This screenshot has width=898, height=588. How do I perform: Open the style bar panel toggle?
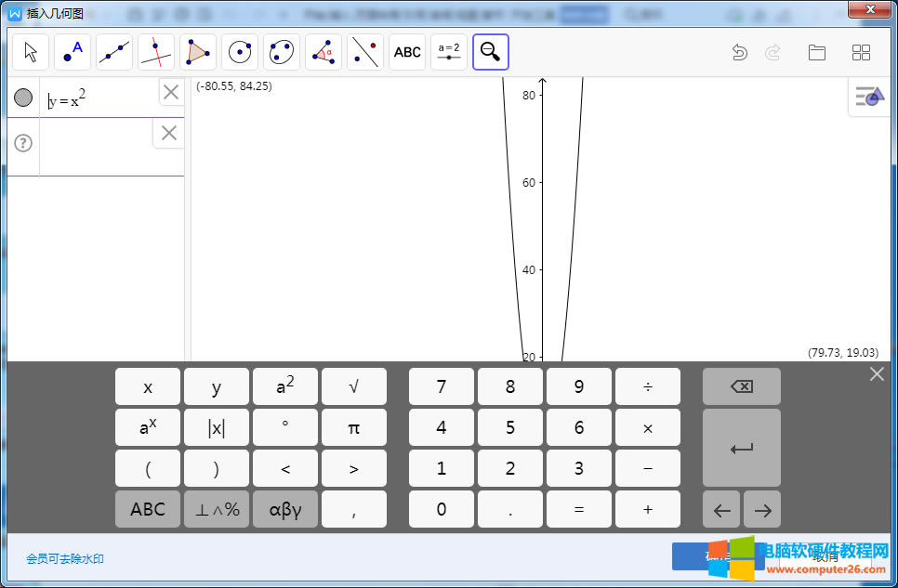[x=869, y=97]
